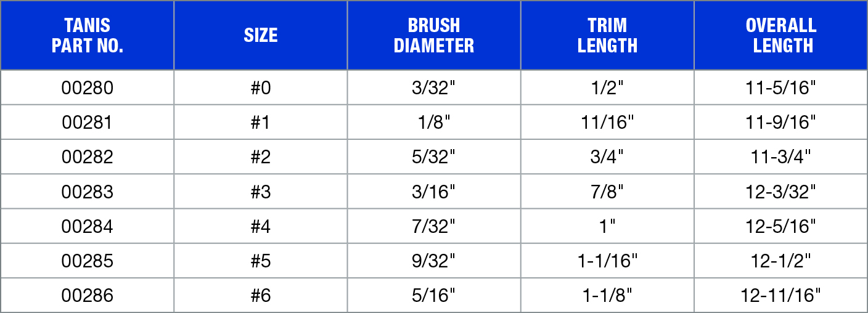
Task: Click the size #6 cell
Action: 261,295
